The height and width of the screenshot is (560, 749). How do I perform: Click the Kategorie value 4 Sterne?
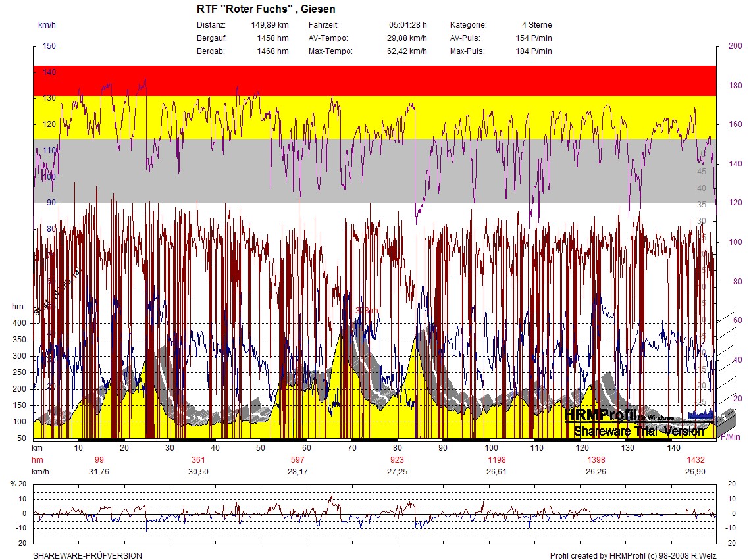click(536, 25)
